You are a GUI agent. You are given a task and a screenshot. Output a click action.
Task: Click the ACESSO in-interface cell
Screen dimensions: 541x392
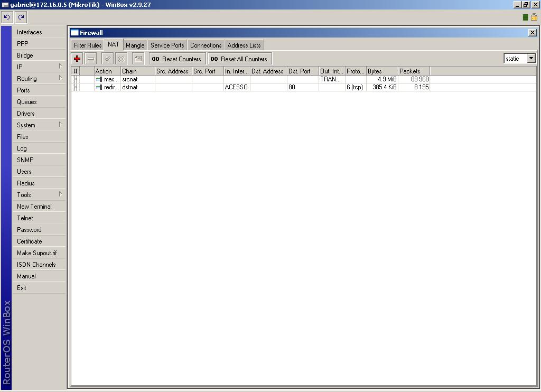(237, 87)
